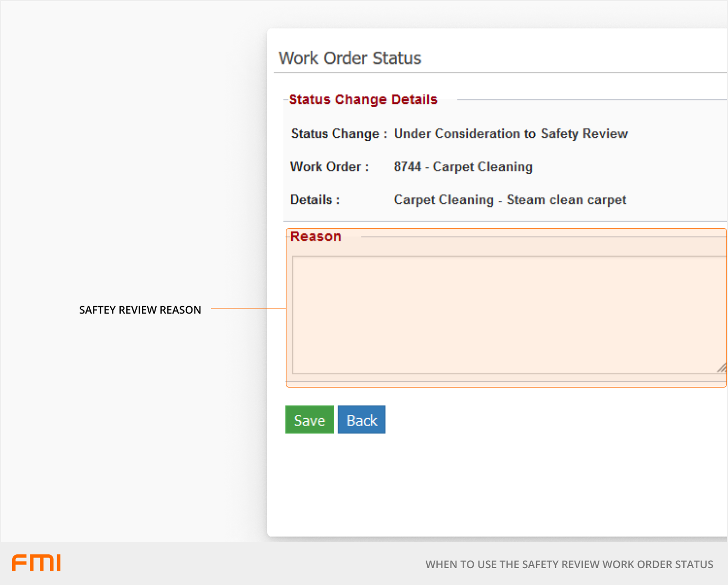Click the 'Work Order :' field label
The image size is (728, 585).
[x=329, y=167]
